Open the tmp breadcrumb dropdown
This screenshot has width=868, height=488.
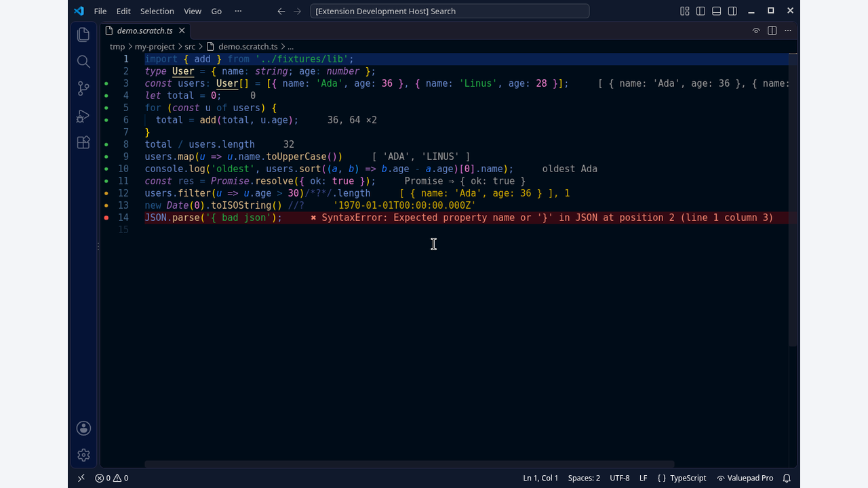[x=117, y=47]
